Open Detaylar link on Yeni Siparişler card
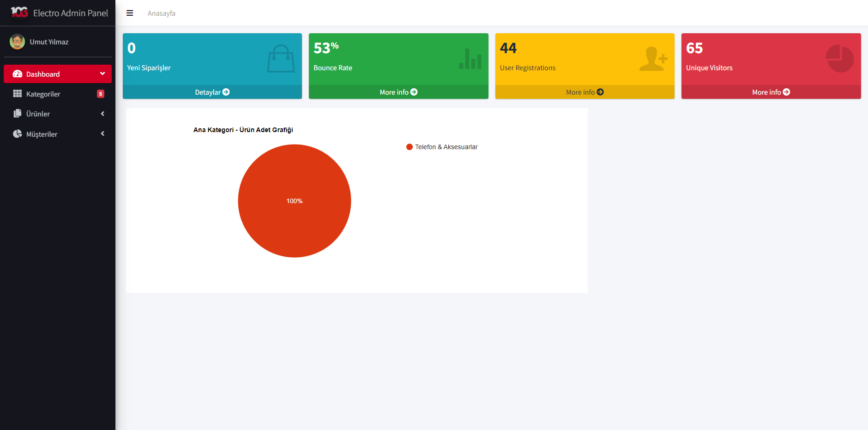The image size is (868, 430). pos(212,92)
